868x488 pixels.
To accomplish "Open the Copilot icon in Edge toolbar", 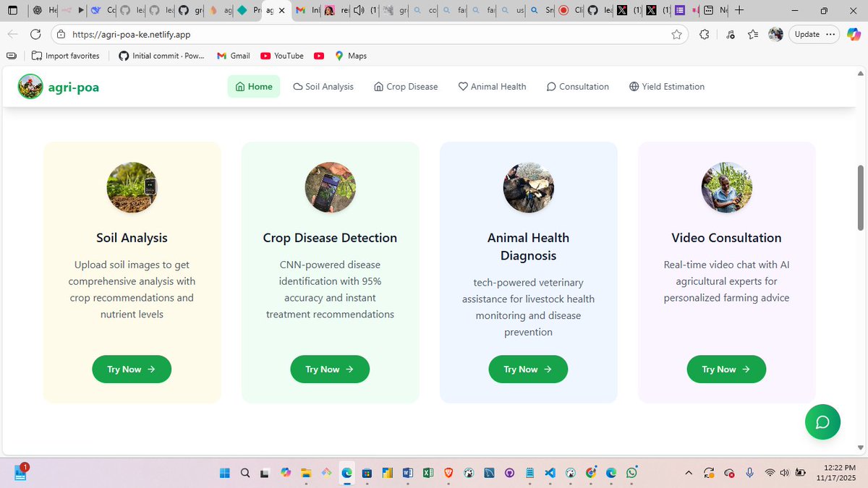I will click(x=853, y=34).
